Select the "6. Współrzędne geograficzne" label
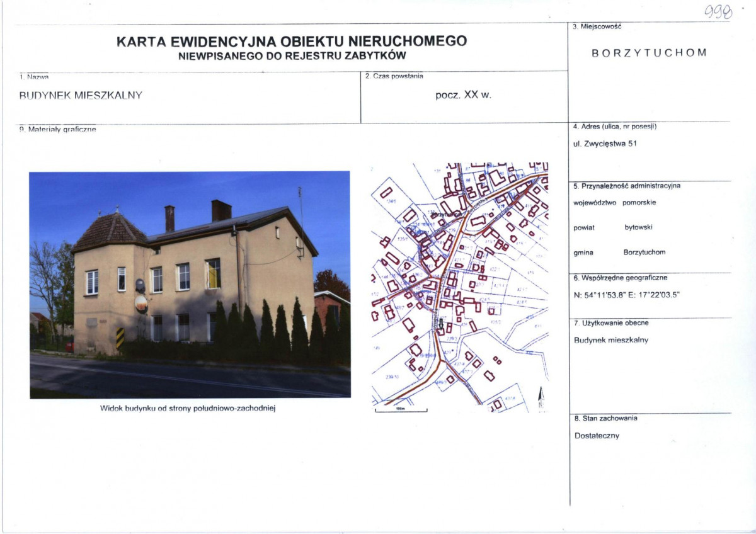The width and height of the screenshot is (756, 534). [x=621, y=278]
